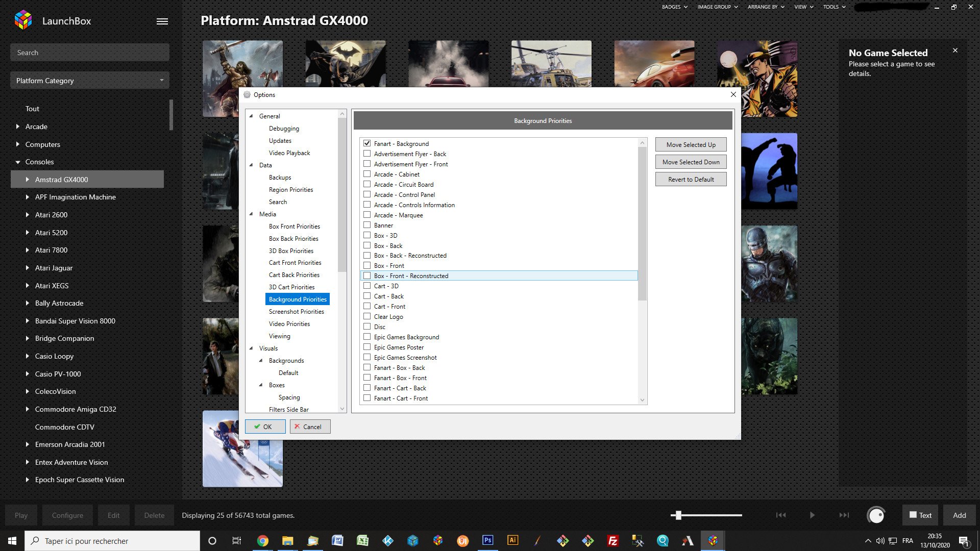Expand the Arcade category
This screenshot has height=551, width=980.
pyautogui.click(x=18, y=127)
